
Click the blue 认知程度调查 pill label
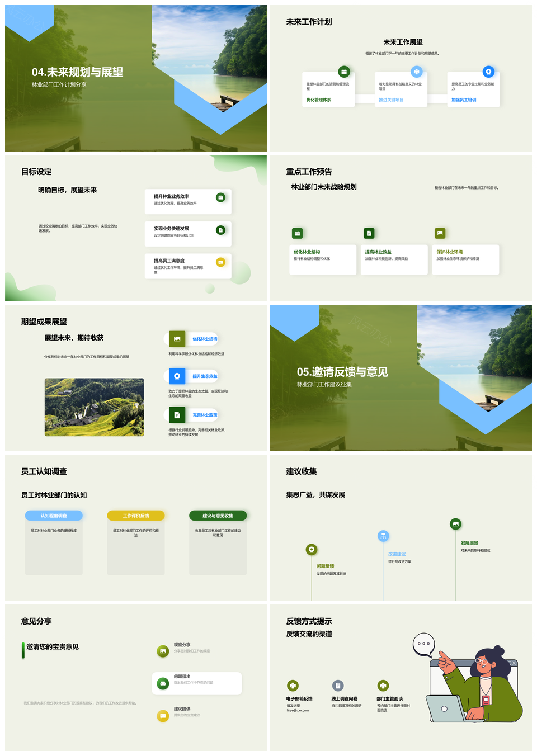[54, 516]
